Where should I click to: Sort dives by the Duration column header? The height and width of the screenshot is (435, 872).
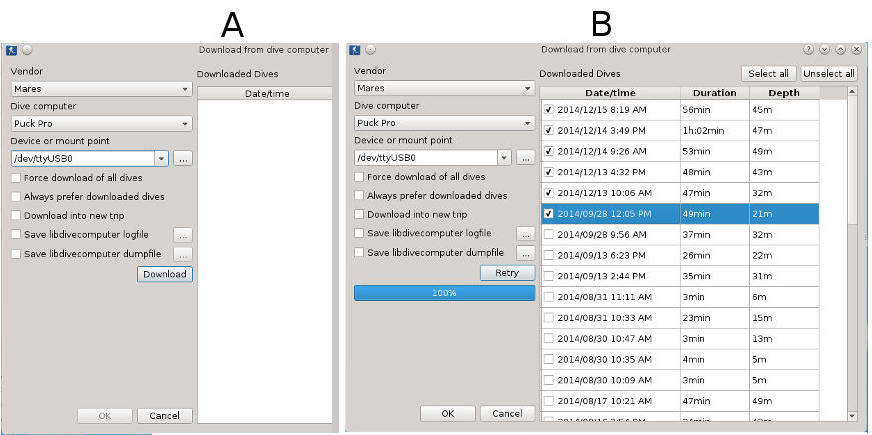[x=714, y=93]
